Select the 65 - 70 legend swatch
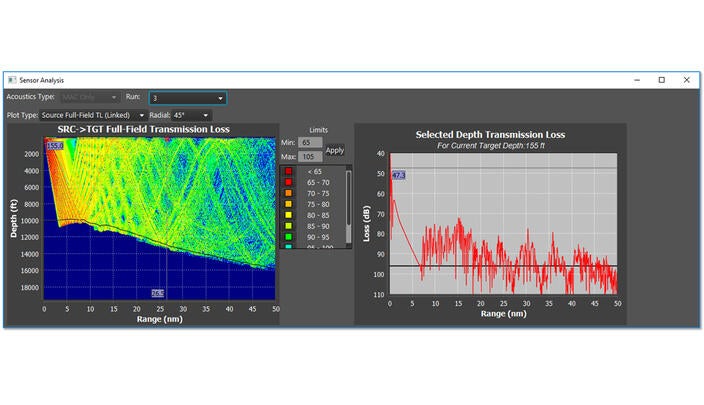 [x=289, y=184]
